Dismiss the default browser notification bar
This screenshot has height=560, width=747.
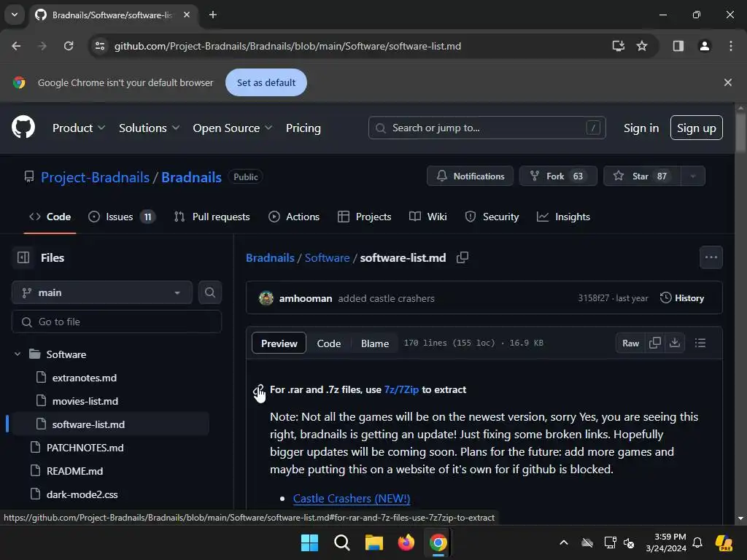727,82
